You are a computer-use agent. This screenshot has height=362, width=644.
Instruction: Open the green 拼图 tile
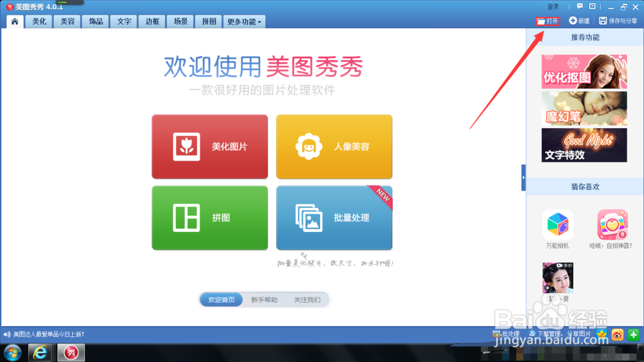(210, 218)
